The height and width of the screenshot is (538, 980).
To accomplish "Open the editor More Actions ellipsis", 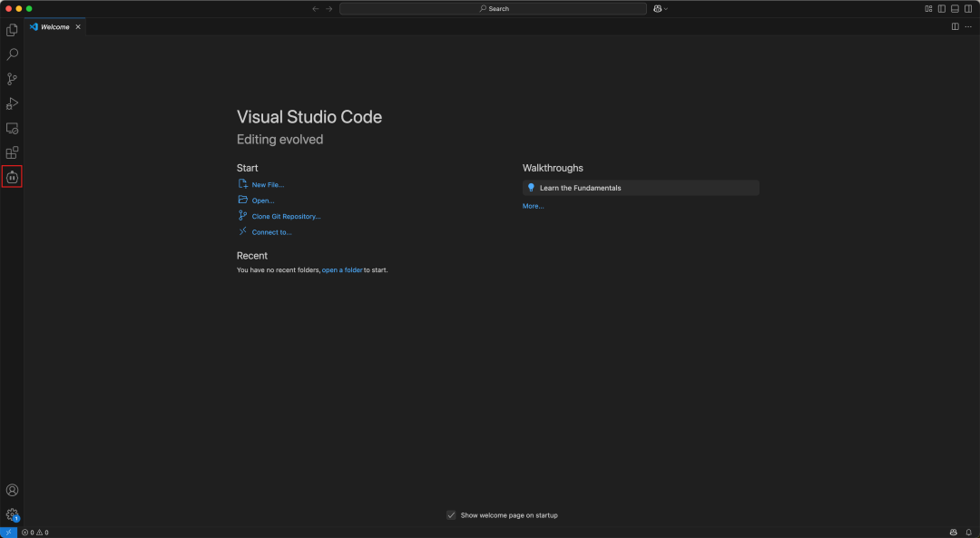I will [968, 27].
